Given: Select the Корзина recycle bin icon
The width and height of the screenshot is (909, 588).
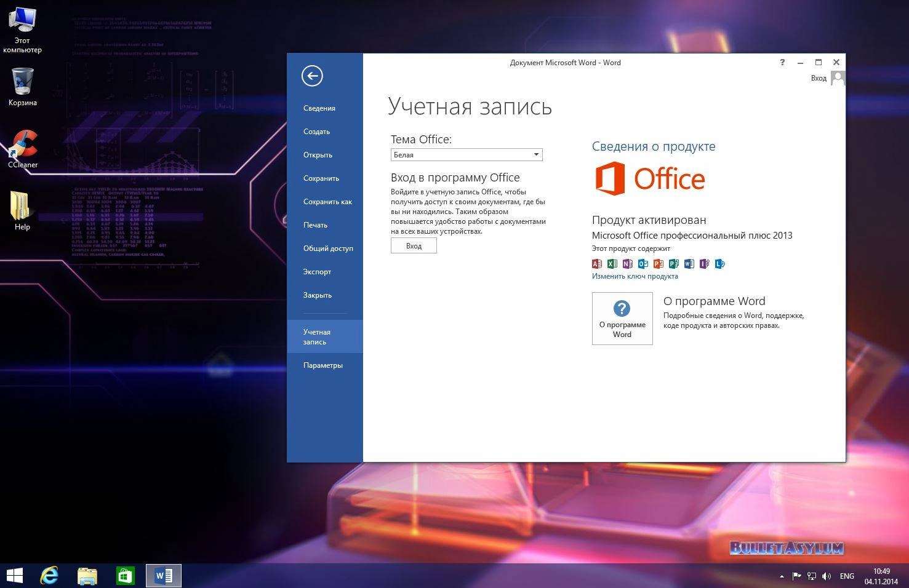Looking at the screenshot, I should [x=23, y=87].
